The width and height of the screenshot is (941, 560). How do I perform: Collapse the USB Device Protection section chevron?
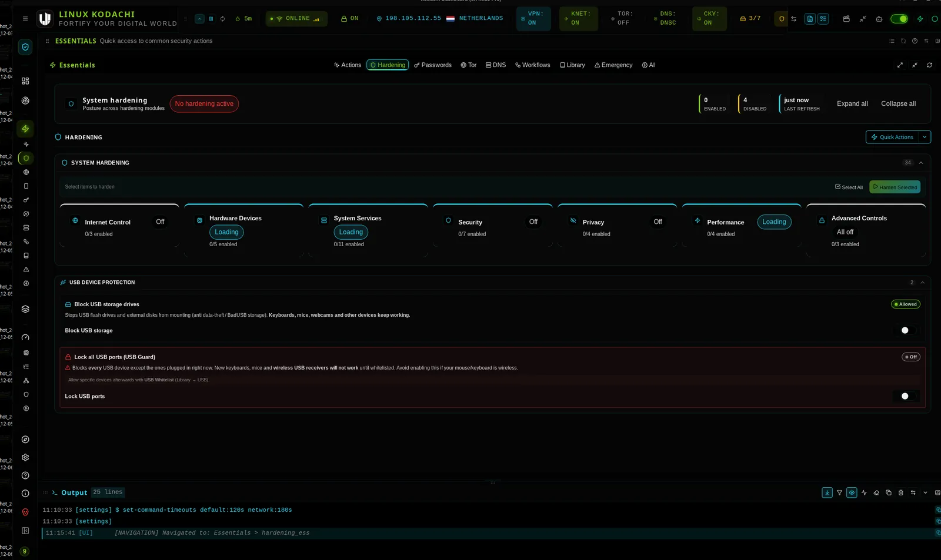click(923, 283)
